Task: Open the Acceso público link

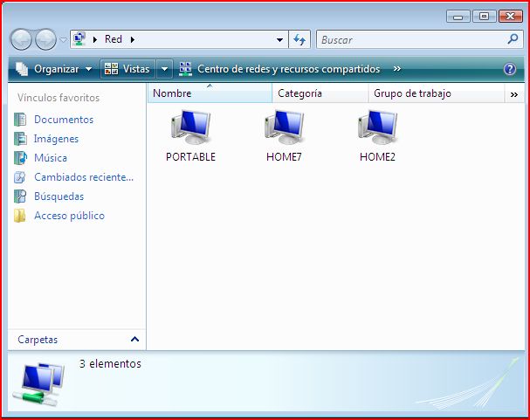Action: coord(70,216)
